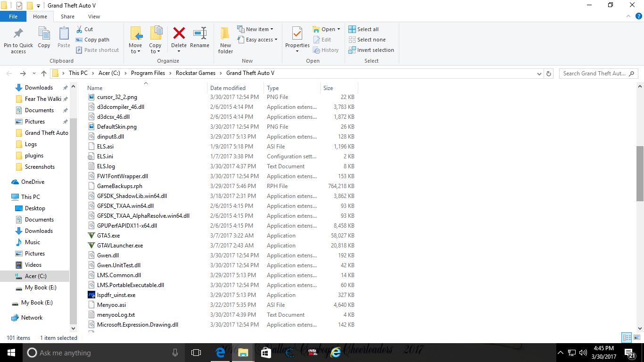Click the Refresh button by address bar
The height and width of the screenshot is (362, 644).
tap(548, 74)
